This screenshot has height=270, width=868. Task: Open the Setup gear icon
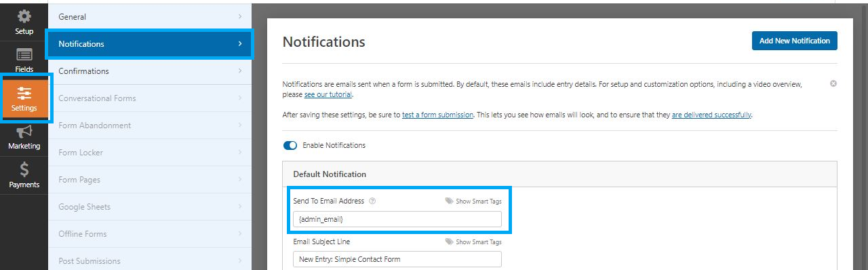[x=24, y=16]
